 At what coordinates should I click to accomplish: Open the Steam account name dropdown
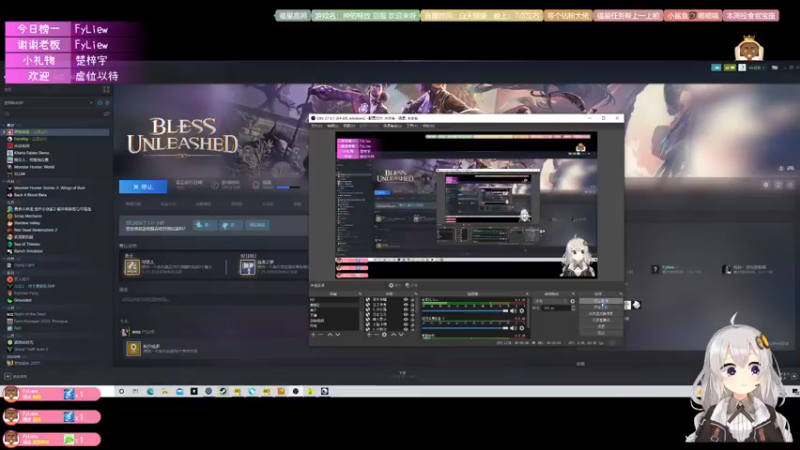point(756,67)
